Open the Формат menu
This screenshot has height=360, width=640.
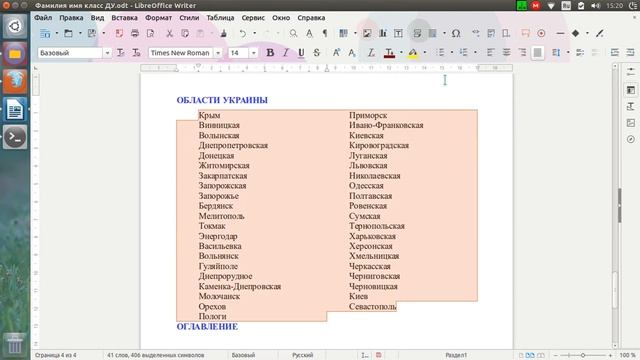158,18
